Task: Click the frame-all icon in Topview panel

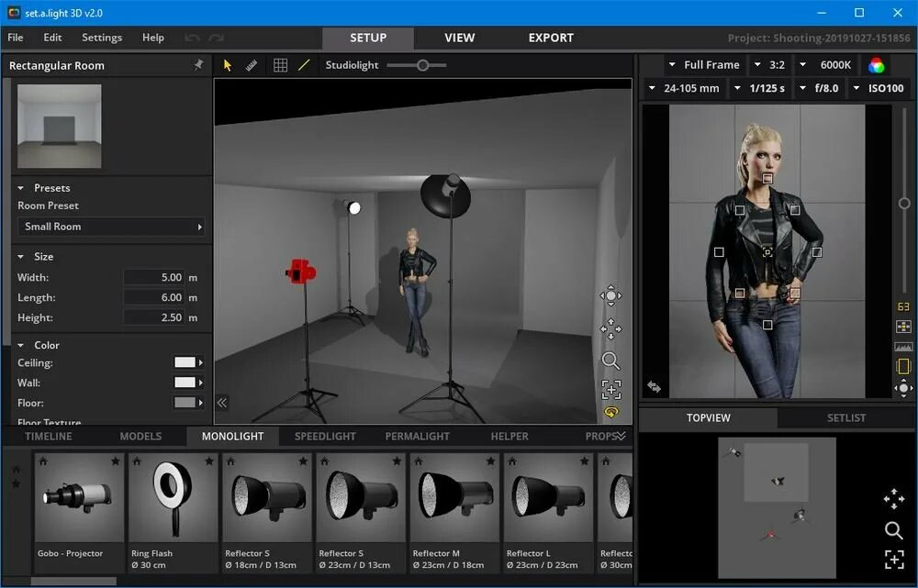Action: (x=893, y=560)
